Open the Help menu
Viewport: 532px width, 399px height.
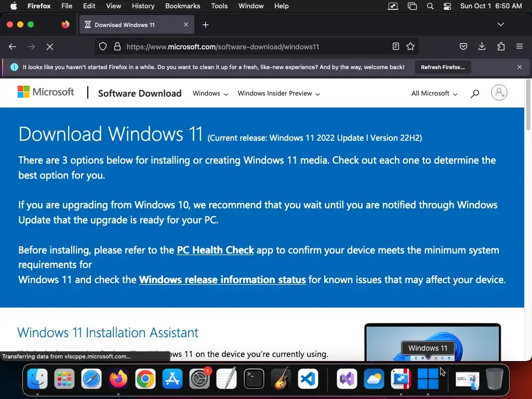pyautogui.click(x=281, y=6)
